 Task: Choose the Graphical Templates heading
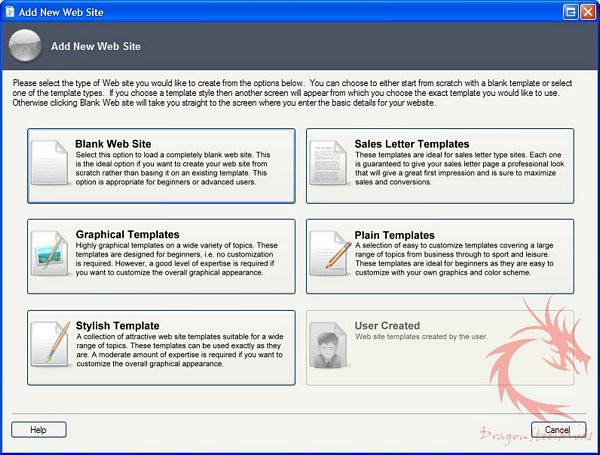click(127, 235)
